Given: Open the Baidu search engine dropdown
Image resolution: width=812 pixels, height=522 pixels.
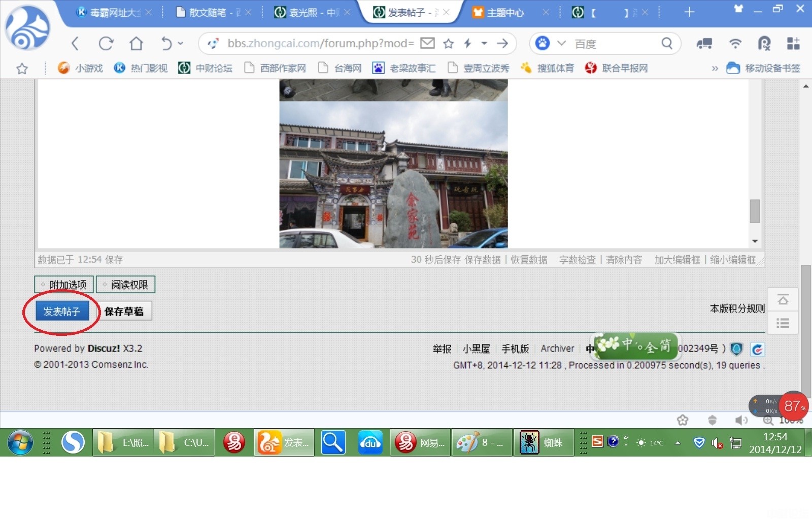Looking at the screenshot, I should 561,44.
